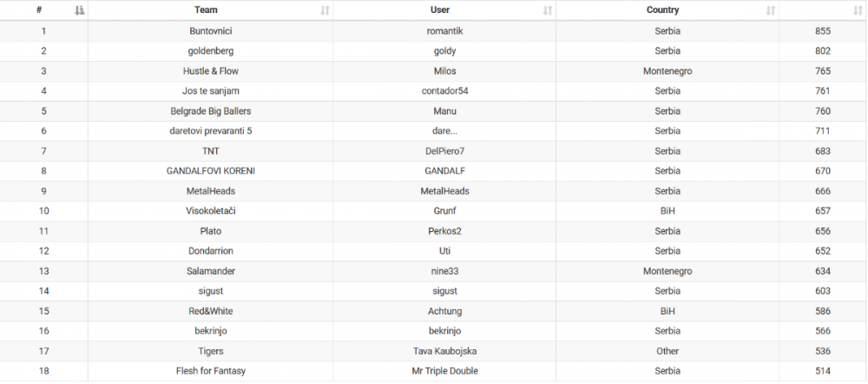
Task: Click the score 855 cell
Action: [823, 31]
